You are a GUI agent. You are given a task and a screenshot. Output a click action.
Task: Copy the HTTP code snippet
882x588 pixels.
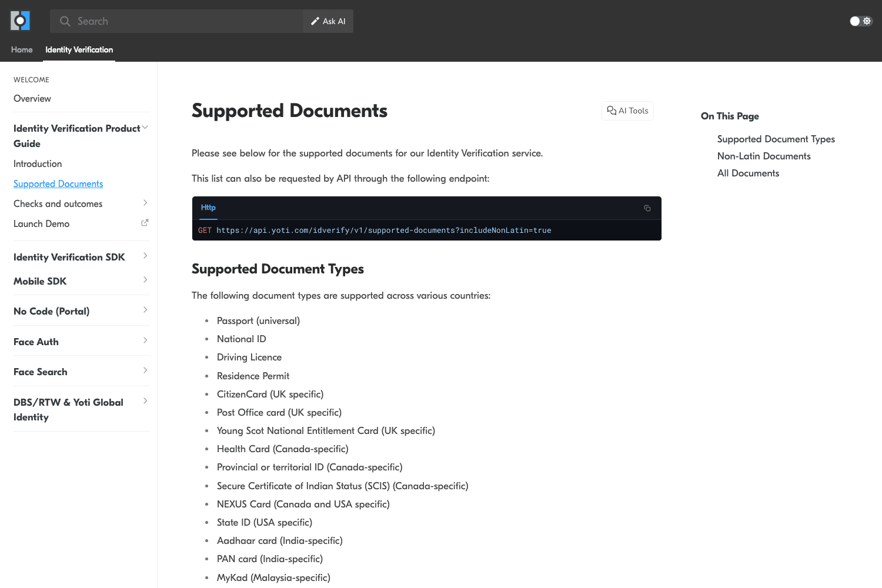tap(647, 208)
